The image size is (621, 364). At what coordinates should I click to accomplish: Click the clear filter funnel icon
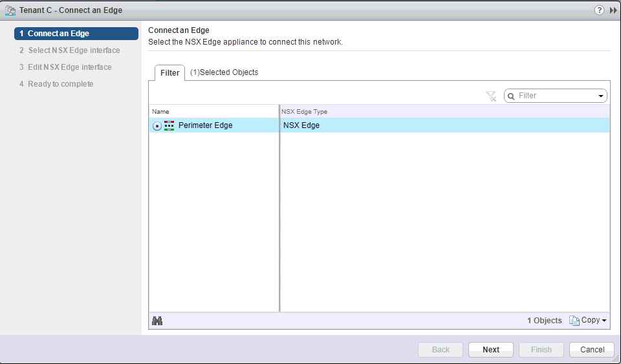coord(491,96)
